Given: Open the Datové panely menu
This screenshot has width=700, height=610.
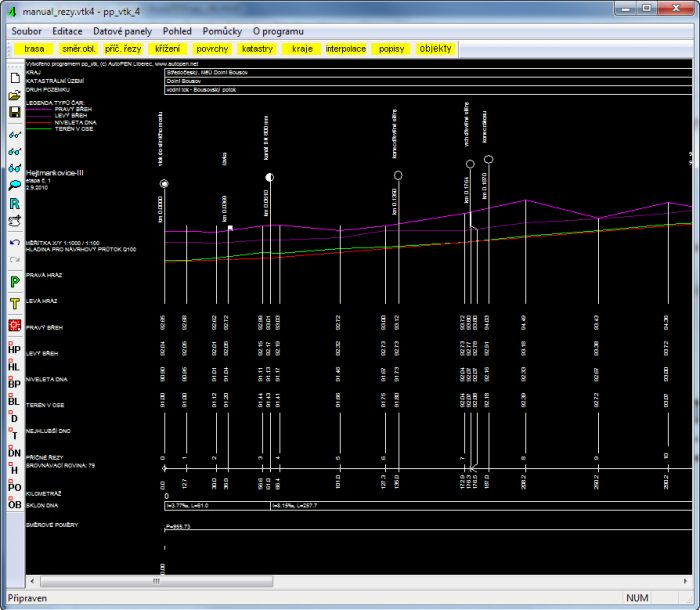Looking at the screenshot, I should (x=122, y=31).
